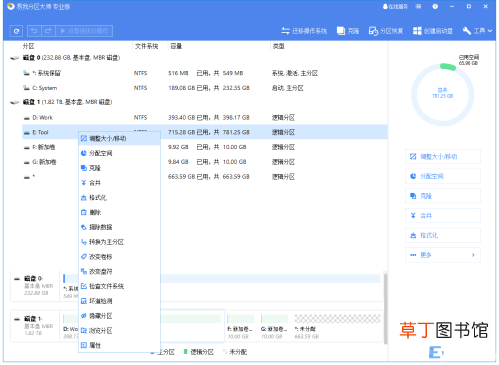Click the help question mark icon

[435, 6]
